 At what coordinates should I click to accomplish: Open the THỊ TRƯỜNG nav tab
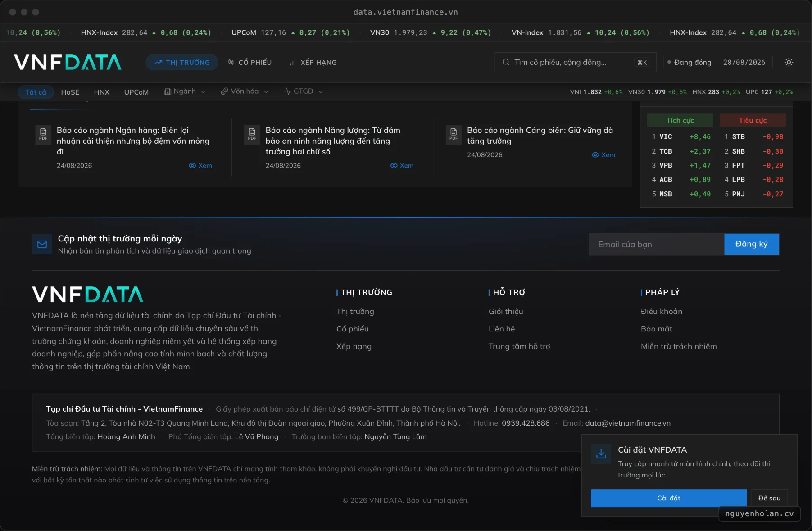point(182,62)
